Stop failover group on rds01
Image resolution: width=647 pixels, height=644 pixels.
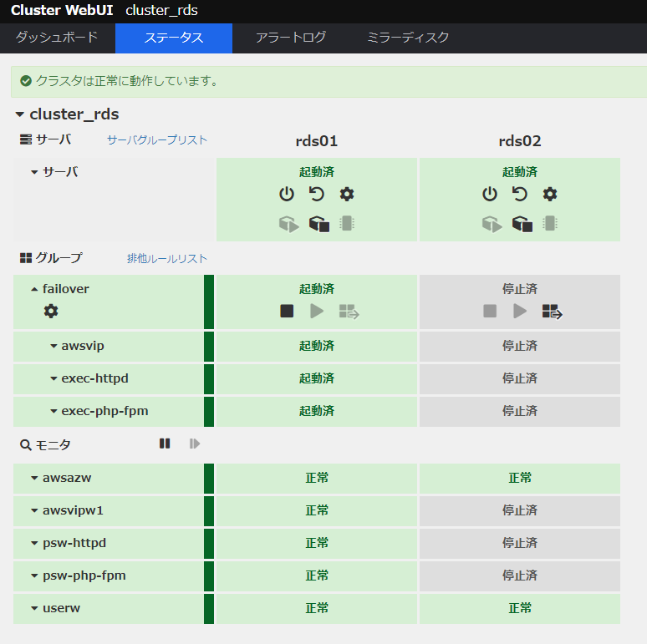click(287, 311)
